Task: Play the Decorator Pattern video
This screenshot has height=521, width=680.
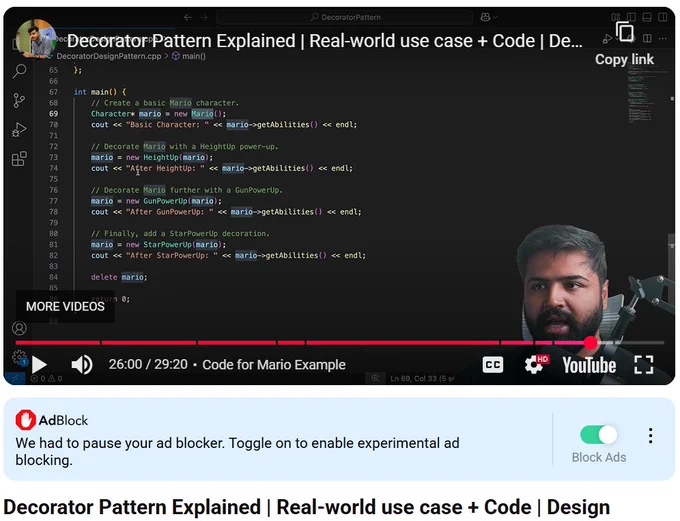Action: coord(39,364)
